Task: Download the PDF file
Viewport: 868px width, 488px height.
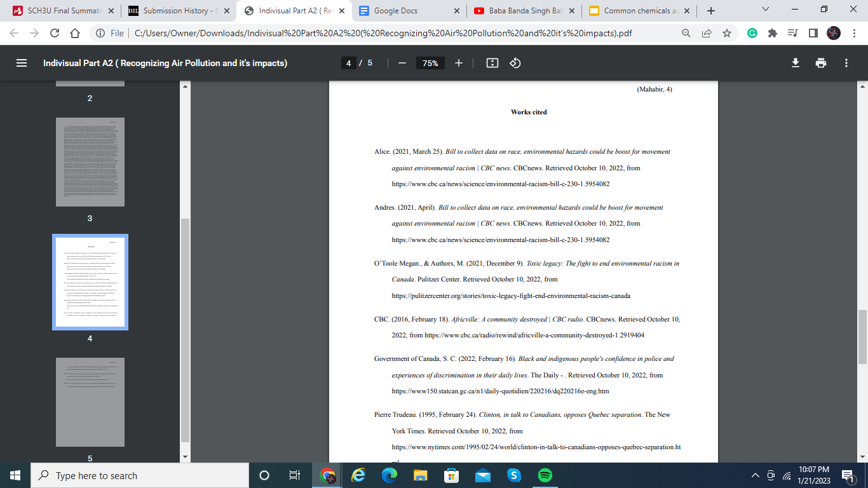Action: (795, 63)
